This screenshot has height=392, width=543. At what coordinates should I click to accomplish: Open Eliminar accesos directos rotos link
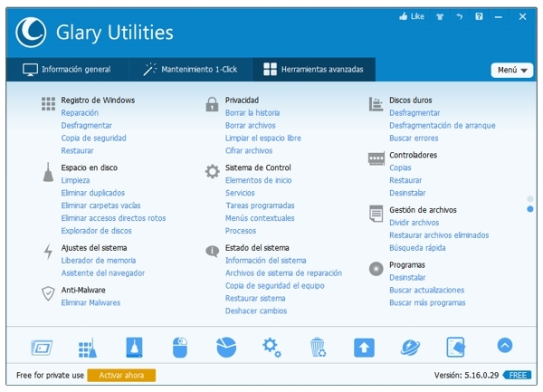click(x=113, y=218)
